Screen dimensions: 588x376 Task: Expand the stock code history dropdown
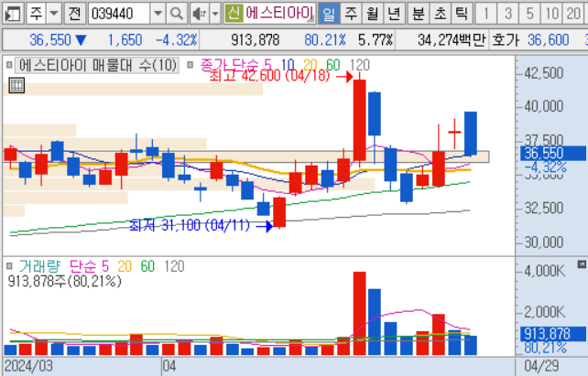[158, 14]
